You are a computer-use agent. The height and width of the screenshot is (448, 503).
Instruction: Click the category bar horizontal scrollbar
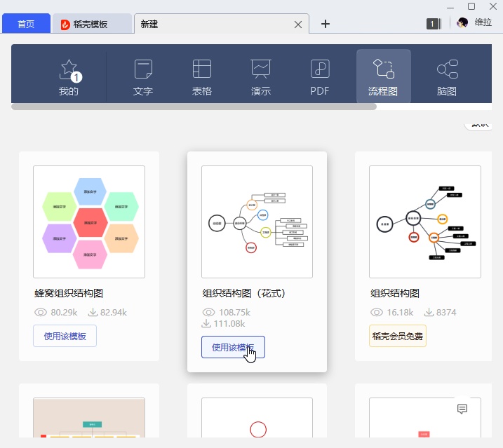194,107
